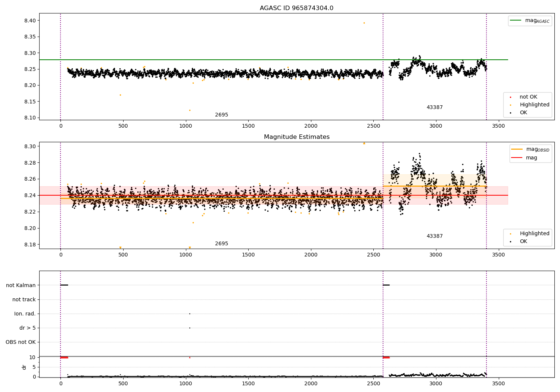Image resolution: width=560 pixels, height=392 pixels.
Task: Click the '10' tick on dr axis
Action: 32,357
